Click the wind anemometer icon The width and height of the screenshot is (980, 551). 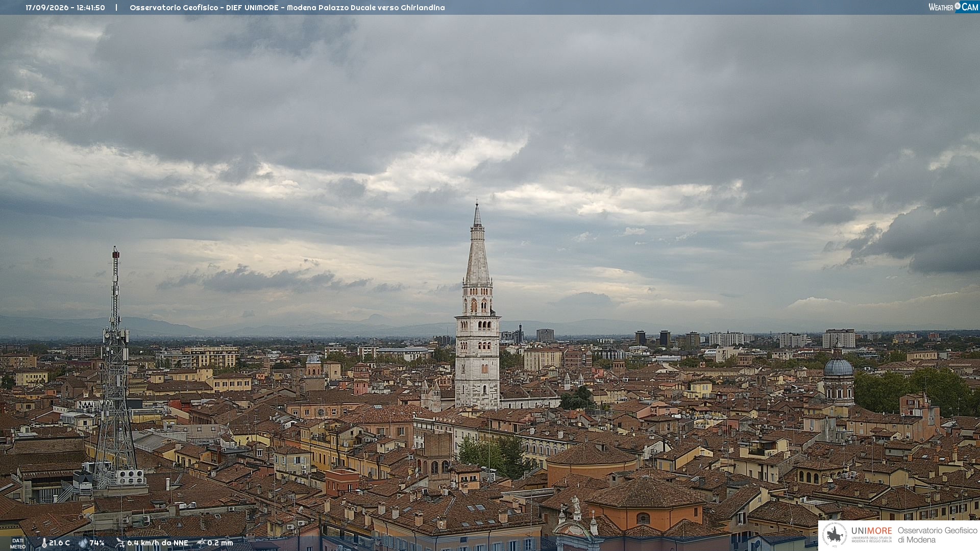pos(120,543)
